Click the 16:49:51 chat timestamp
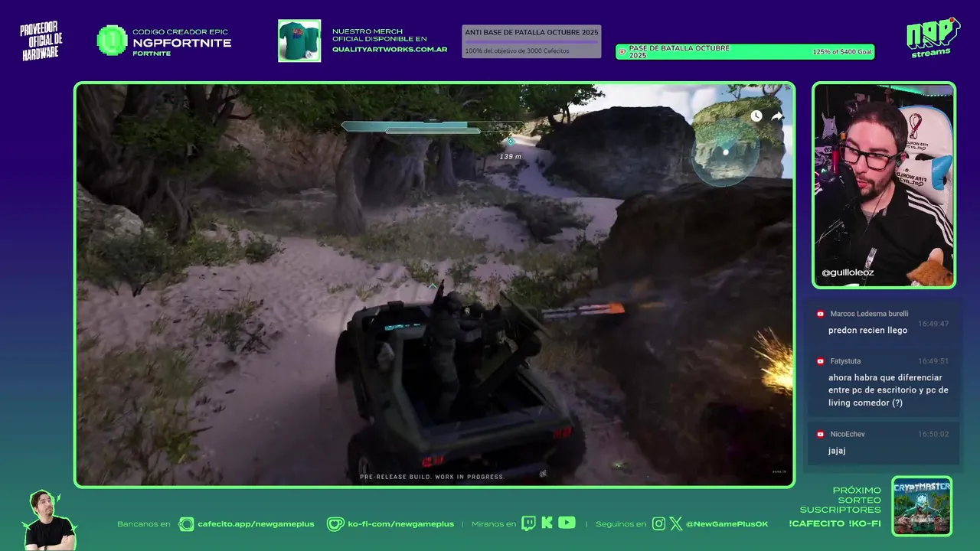 pyautogui.click(x=933, y=361)
